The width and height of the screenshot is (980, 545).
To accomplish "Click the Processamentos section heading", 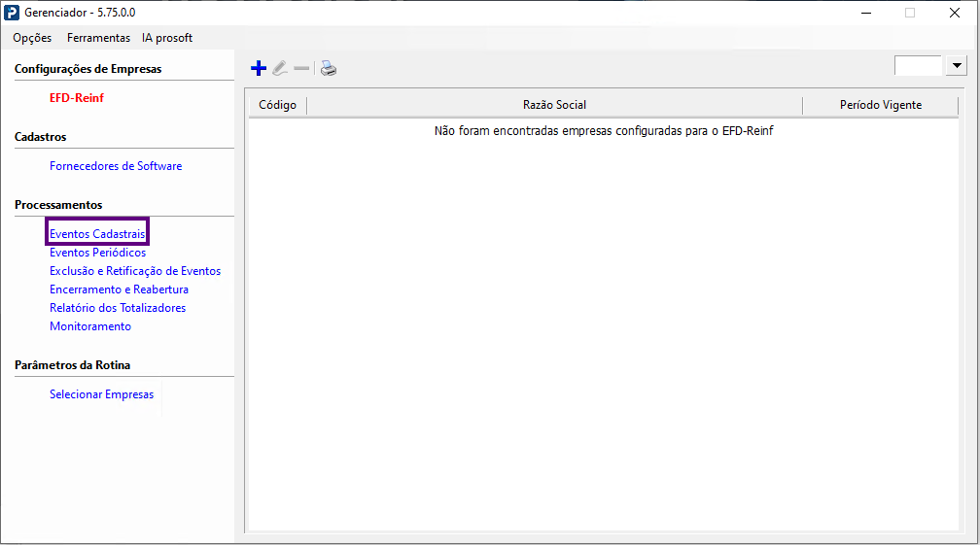I will click(x=58, y=205).
